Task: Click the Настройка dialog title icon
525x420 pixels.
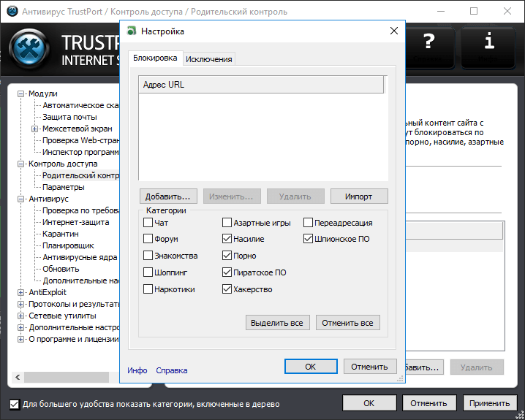Action: point(132,31)
